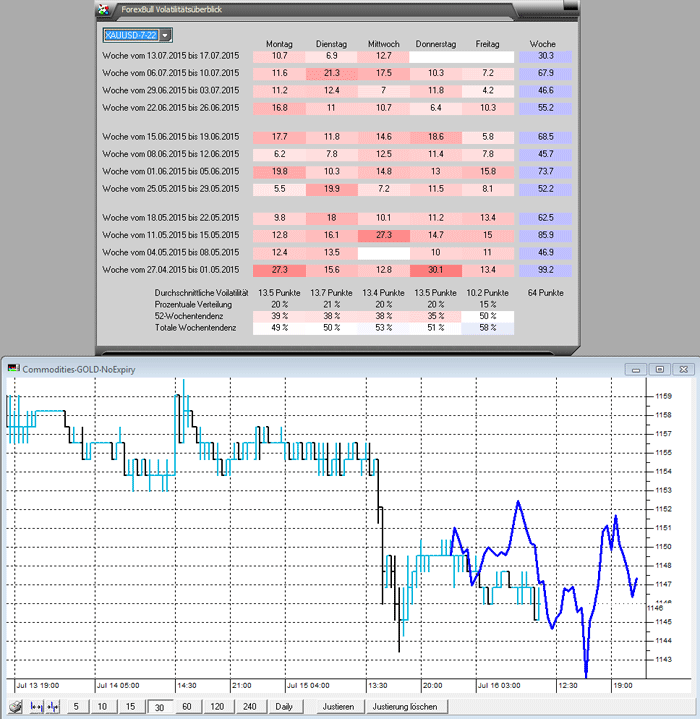Click the XAUUSD-7-22 combo box text
Image resolution: width=700 pixels, height=719 pixels.
(130, 36)
